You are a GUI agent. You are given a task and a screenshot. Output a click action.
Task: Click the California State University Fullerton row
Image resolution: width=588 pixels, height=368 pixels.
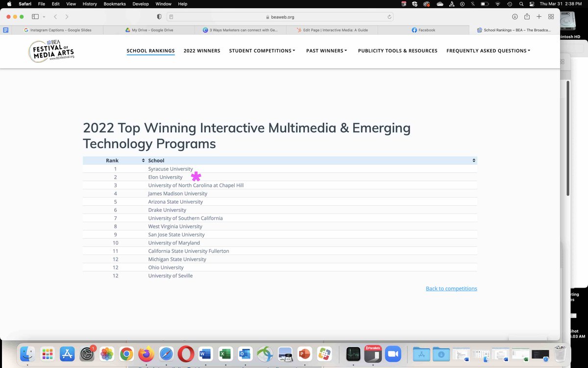tap(280, 251)
